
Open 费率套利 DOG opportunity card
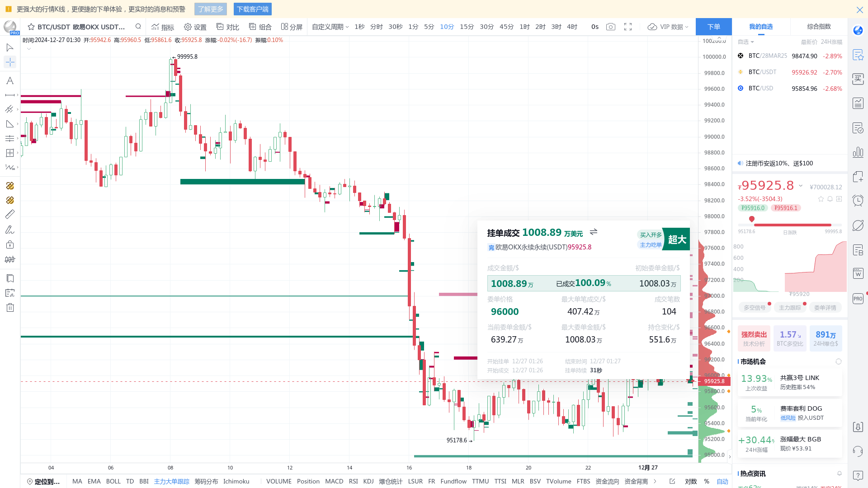click(790, 413)
